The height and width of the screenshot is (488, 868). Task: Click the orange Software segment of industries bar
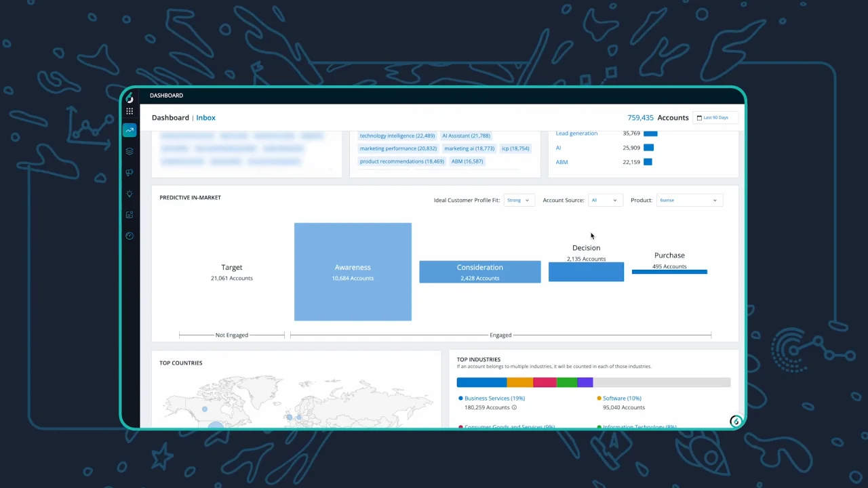pos(520,382)
